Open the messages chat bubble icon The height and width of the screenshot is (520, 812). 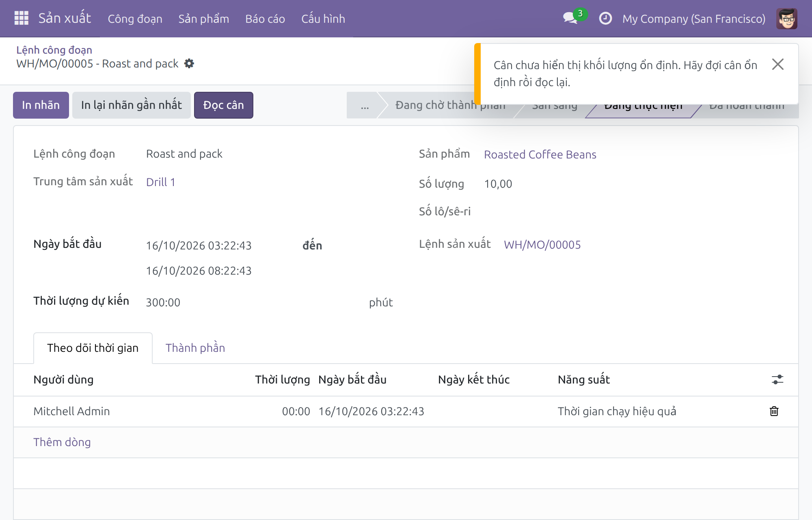(x=570, y=18)
